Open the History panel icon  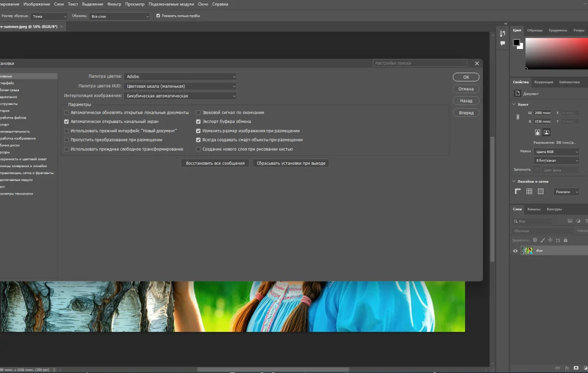click(x=502, y=33)
